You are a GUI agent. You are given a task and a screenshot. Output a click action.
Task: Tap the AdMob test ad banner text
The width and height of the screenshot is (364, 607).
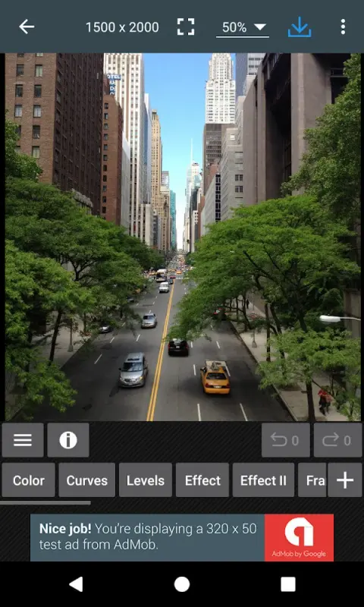tap(148, 537)
